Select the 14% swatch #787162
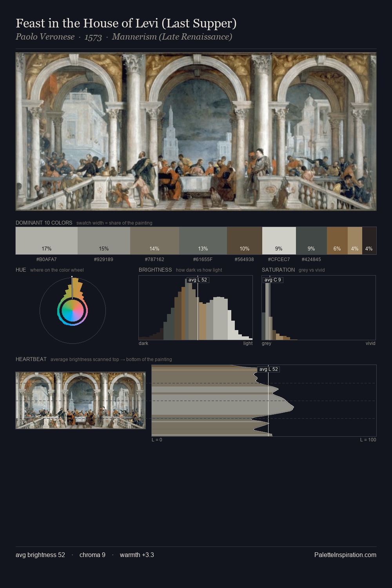This screenshot has height=588, width=392. 154,241
